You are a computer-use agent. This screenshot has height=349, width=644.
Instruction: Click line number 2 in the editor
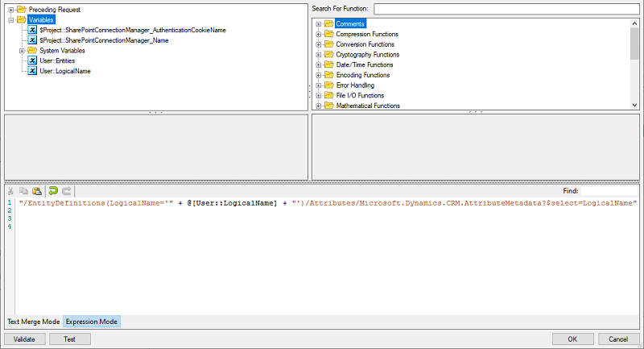[x=10, y=210]
